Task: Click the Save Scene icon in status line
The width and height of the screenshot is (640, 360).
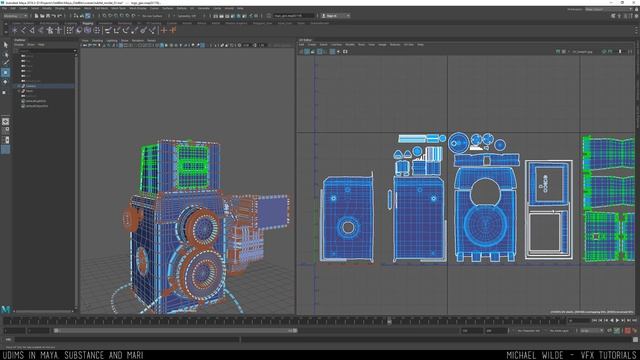Action: coord(48,16)
